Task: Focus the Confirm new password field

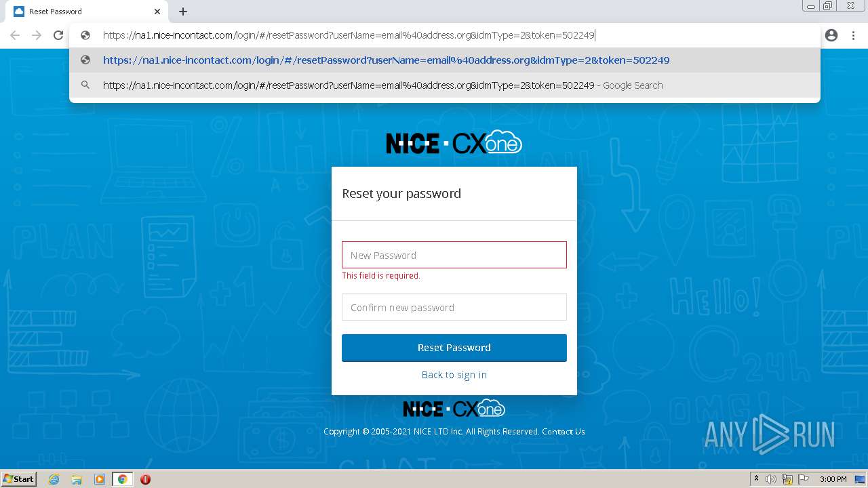Action: point(454,307)
